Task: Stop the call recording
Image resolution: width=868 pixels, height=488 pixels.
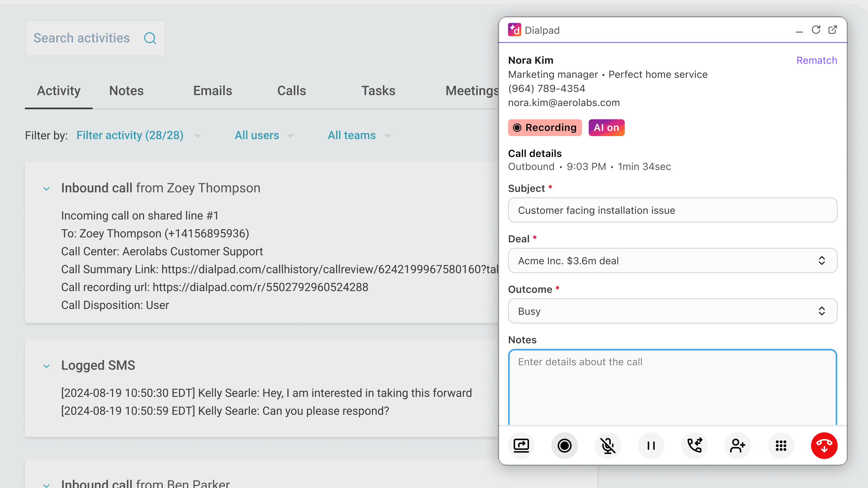Action: coord(564,445)
